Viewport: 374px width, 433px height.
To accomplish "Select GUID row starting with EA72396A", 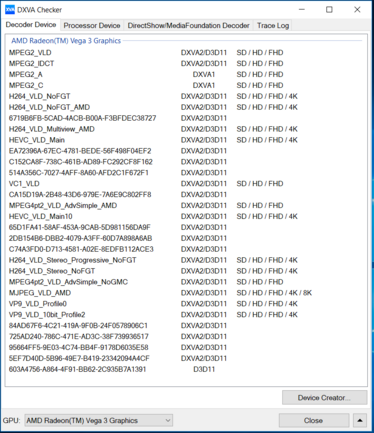I will pos(187,151).
